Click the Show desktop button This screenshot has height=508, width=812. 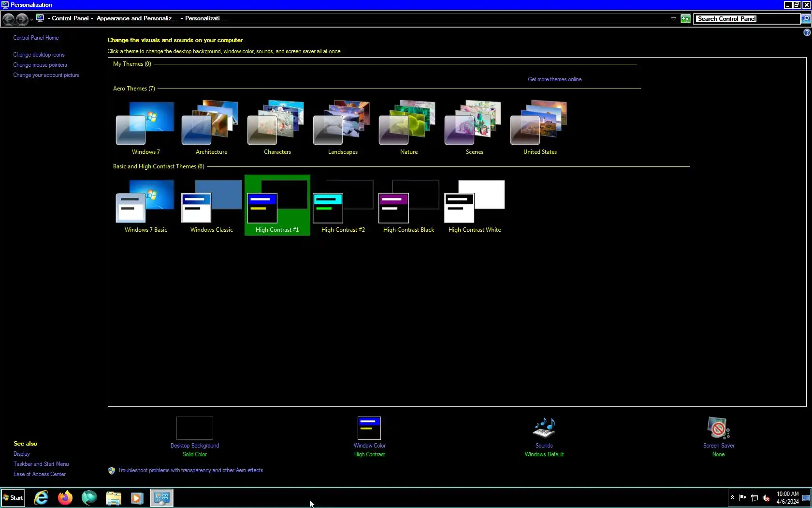point(807,498)
